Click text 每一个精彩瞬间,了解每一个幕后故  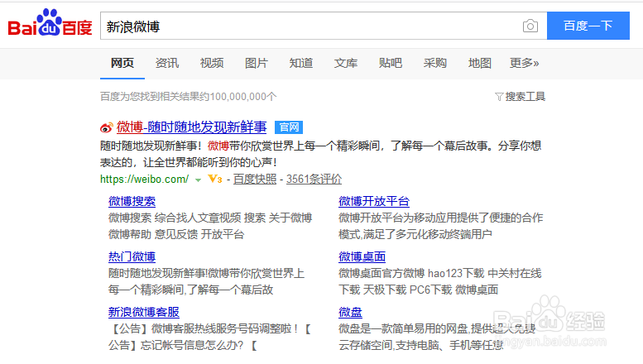pyautogui.click(x=190, y=290)
